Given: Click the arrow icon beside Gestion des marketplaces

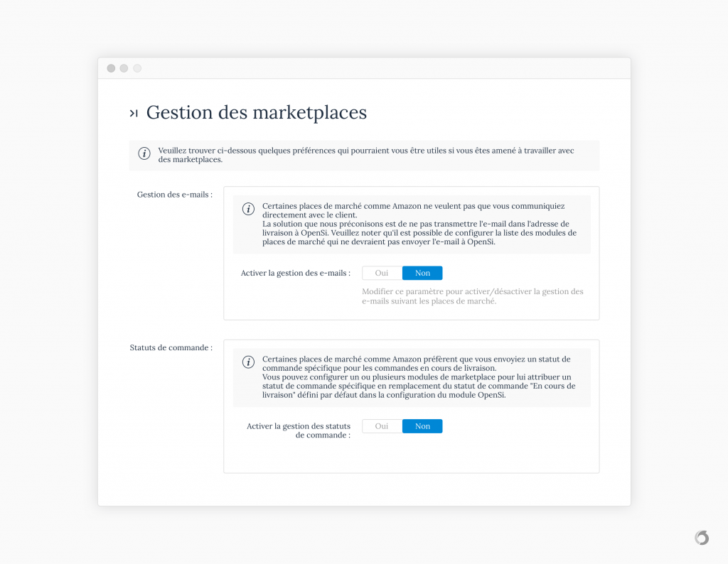Looking at the screenshot, I should [x=134, y=113].
